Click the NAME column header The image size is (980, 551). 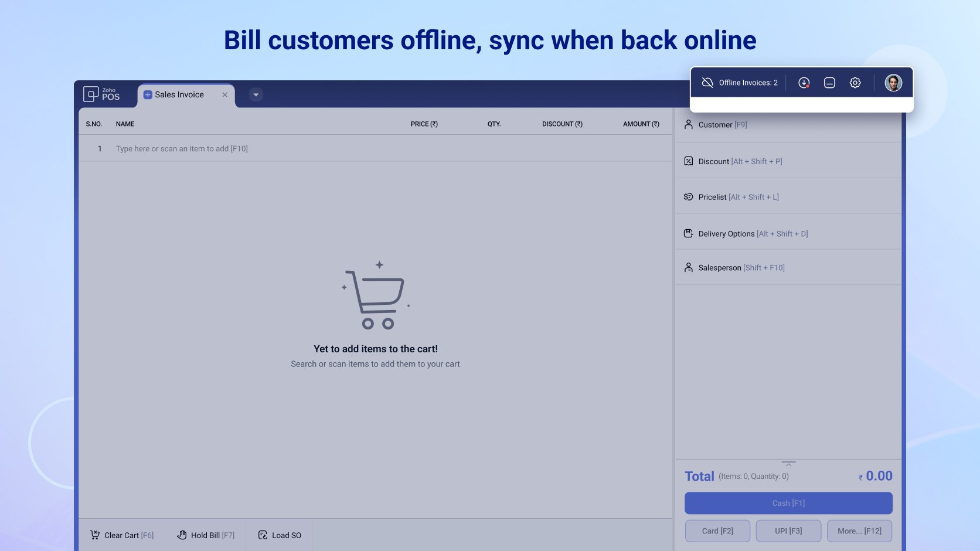pos(125,124)
